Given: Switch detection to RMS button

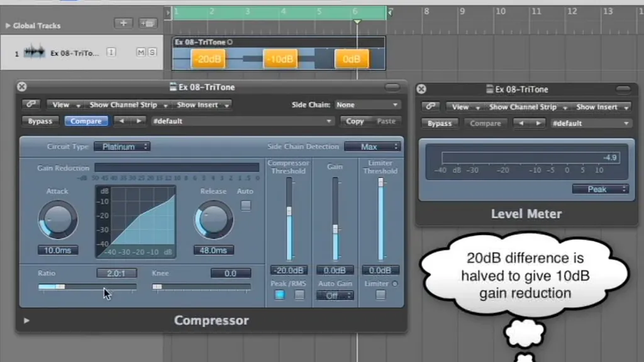Looking at the screenshot, I should [299, 295].
